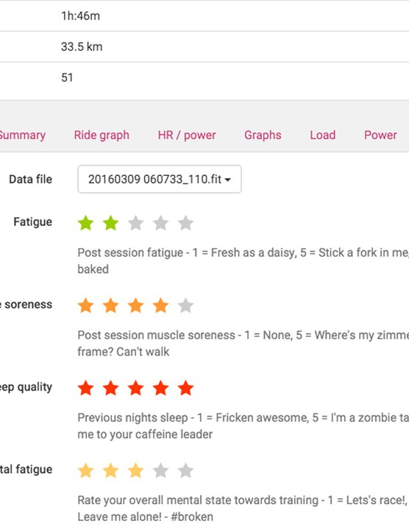409x532 pixels.
Task: Rate muscle soreness as two stars
Action: [110, 305]
